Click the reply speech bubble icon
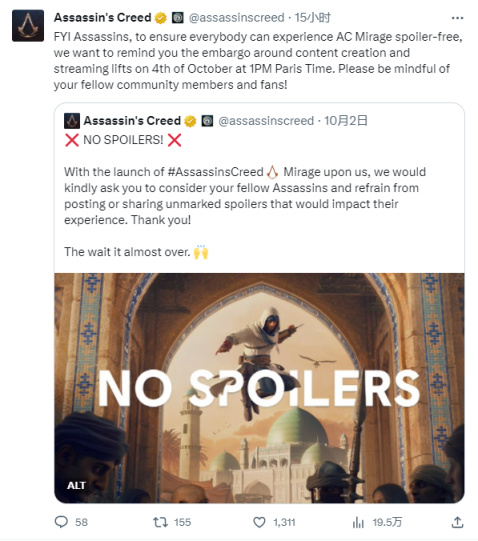This screenshot has height=541, width=478. (61, 522)
